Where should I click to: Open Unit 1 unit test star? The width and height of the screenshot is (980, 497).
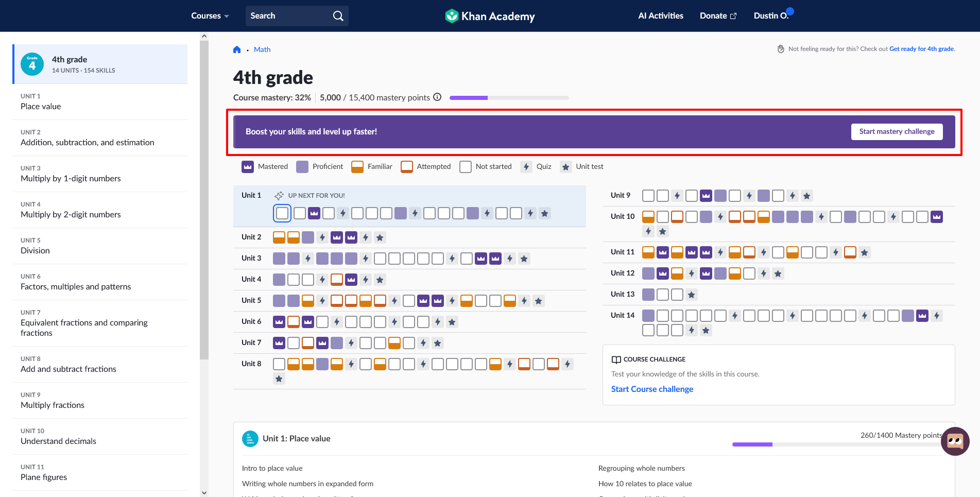point(544,213)
